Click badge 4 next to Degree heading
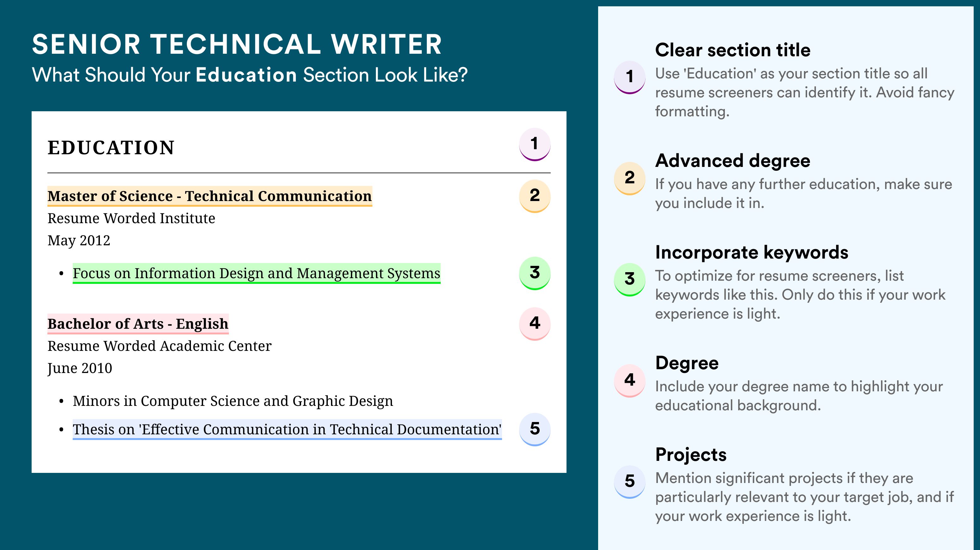 [630, 381]
